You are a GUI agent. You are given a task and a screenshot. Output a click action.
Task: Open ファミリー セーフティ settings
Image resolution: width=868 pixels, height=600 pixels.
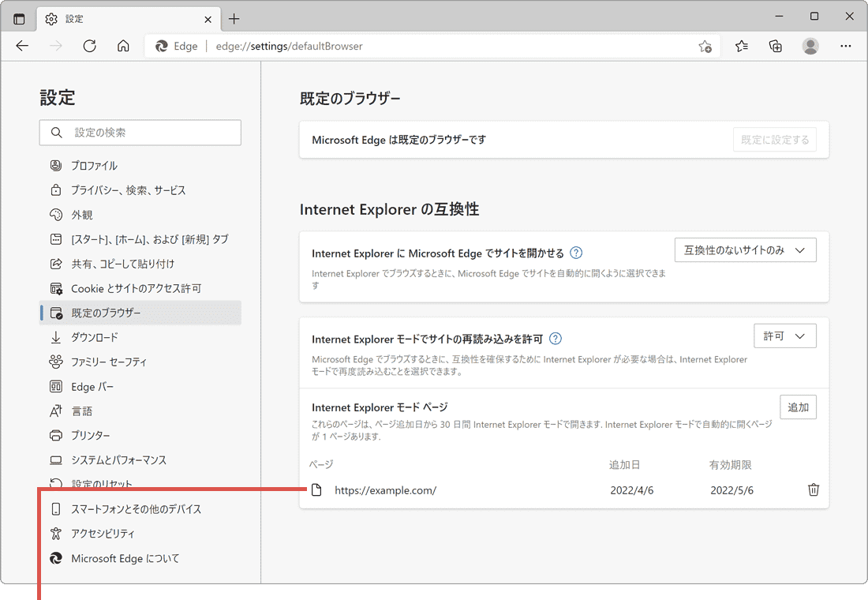click(x=140, y=362)
